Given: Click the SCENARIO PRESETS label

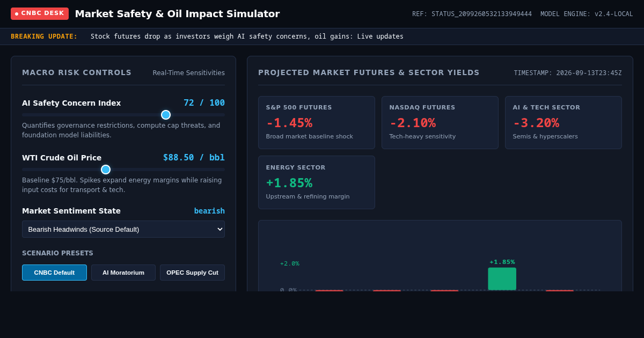Looking at the screenshot, I should [x=57, y=253].
